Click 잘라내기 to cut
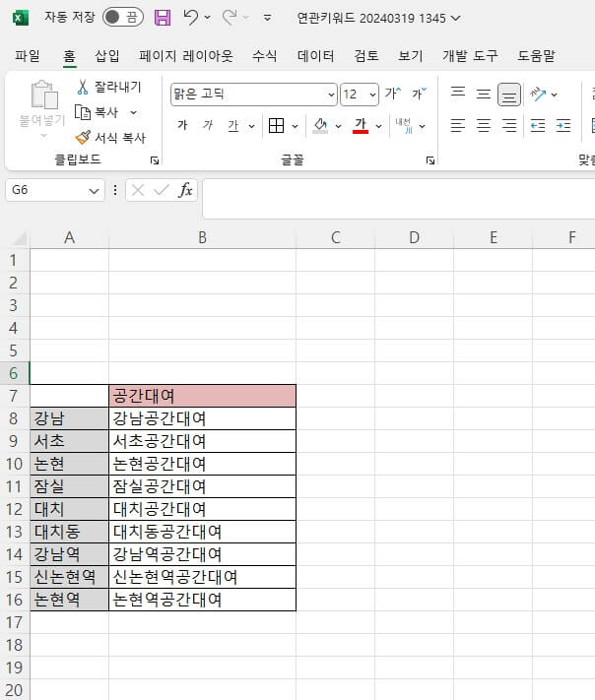Screen dimensions: 595x700 click(109, 87)
